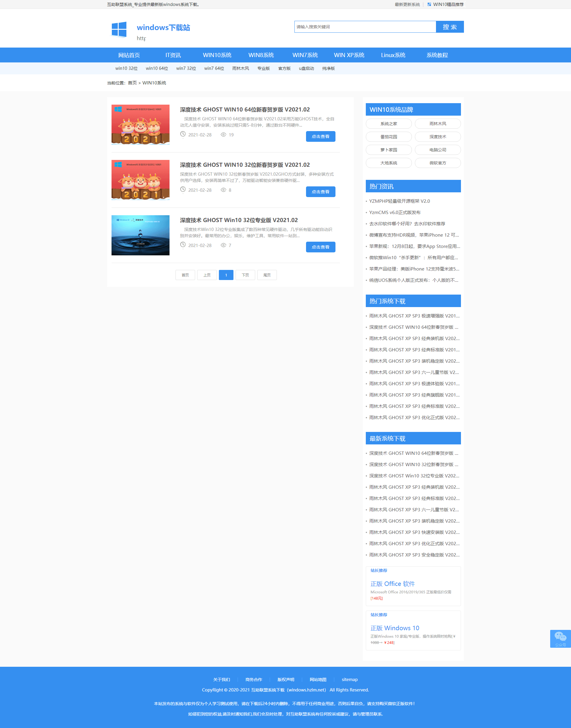This screenshot has height=728, width=571.
Task: Click the 上页 pagination button
Action: point(207,275)
